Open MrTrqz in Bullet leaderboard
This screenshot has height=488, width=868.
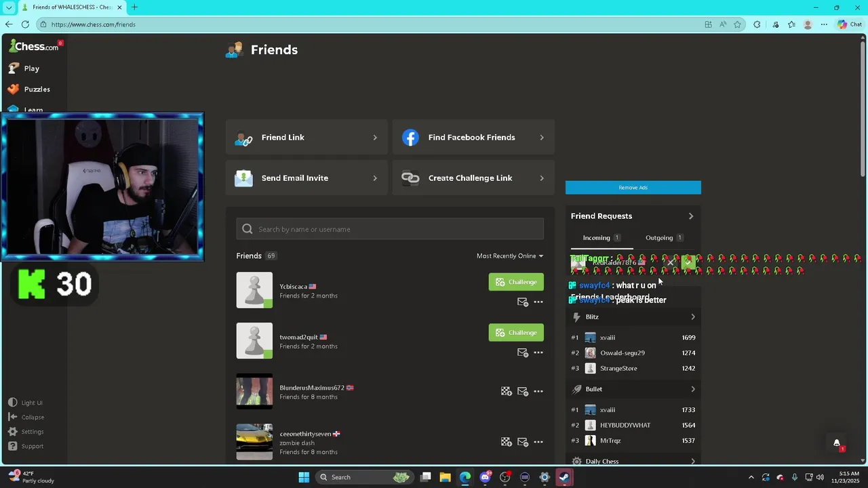(610, 441)
